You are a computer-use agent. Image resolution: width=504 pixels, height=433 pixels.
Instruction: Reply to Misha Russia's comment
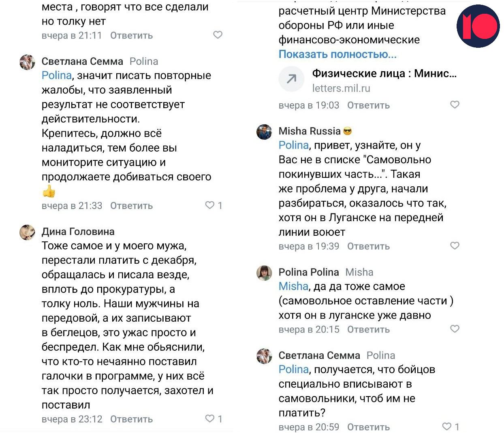point(368,246)
